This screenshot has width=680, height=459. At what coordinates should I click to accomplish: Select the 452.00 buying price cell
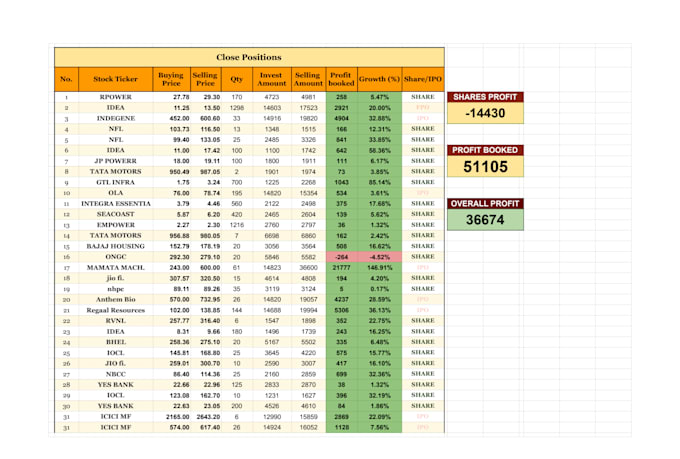tap(171, 118)
